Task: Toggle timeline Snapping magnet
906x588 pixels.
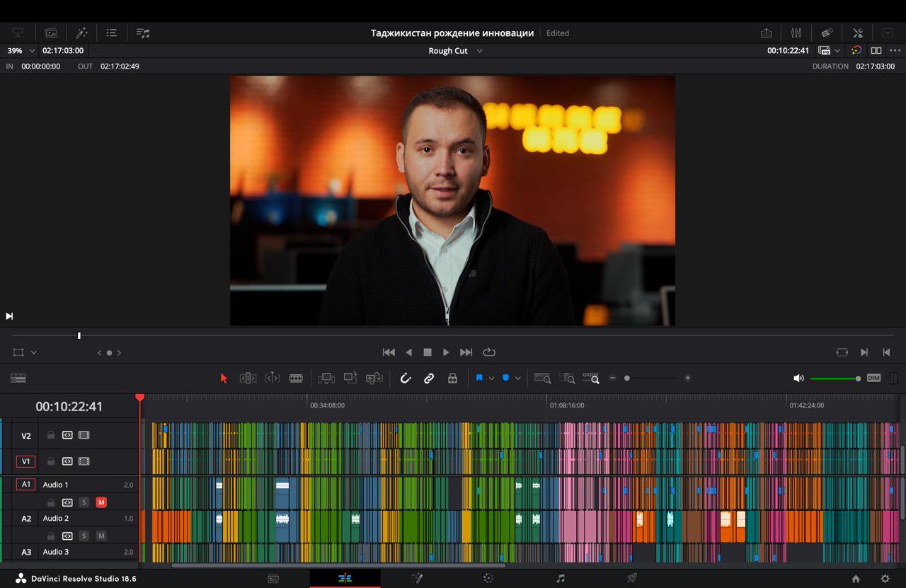Action: click(x=406, y=379)
